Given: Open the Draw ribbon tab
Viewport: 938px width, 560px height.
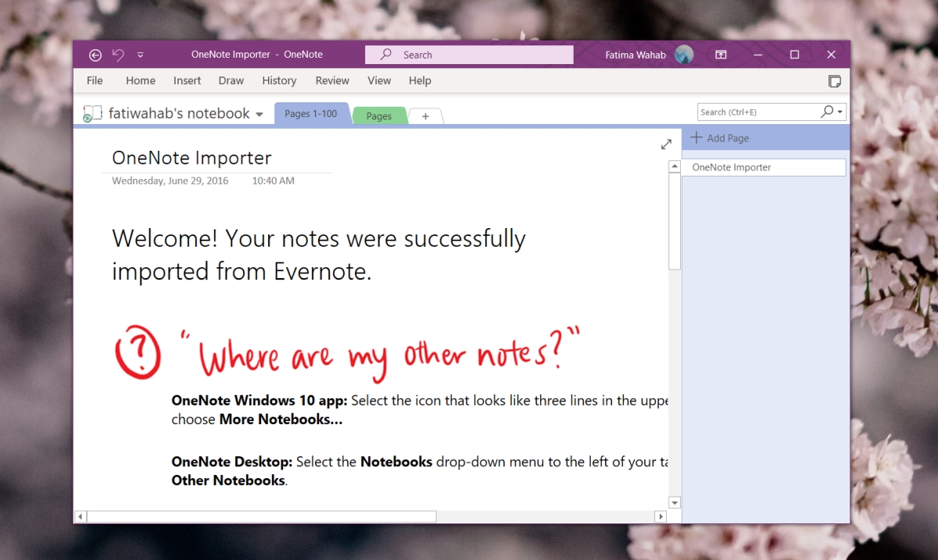Looking at the screenshot, I should [231, 80].
